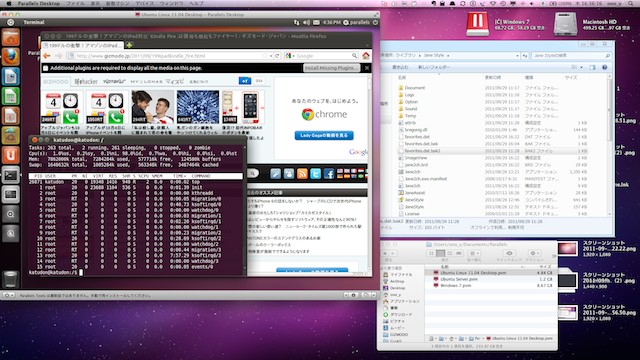
Task: Reload the Gizmodo page in Firefox
Action: tap(277, 56)
